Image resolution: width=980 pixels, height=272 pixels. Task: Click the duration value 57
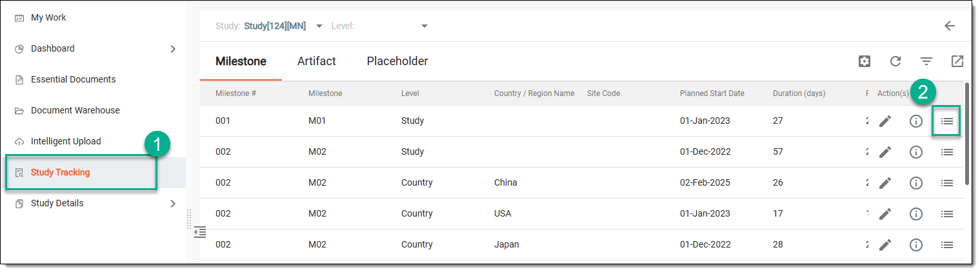778,152
